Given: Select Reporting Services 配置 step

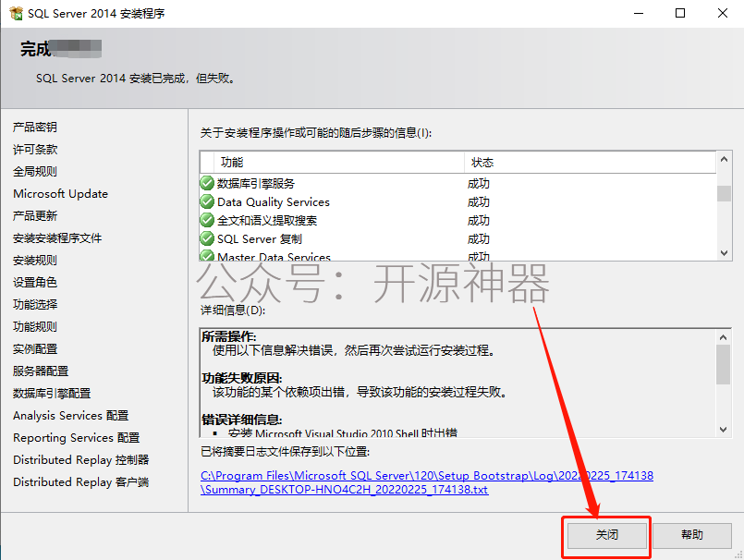Looking at the screenshot, I should coord(77,438).
